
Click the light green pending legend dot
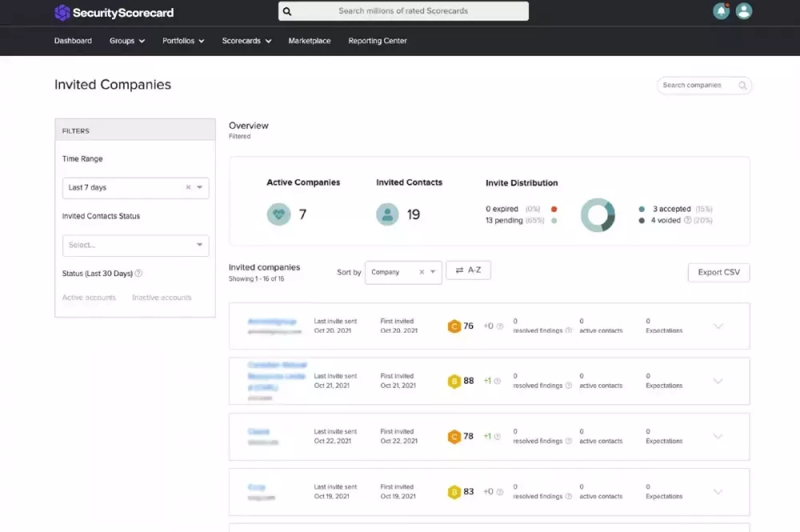click(x=554, y=221)
